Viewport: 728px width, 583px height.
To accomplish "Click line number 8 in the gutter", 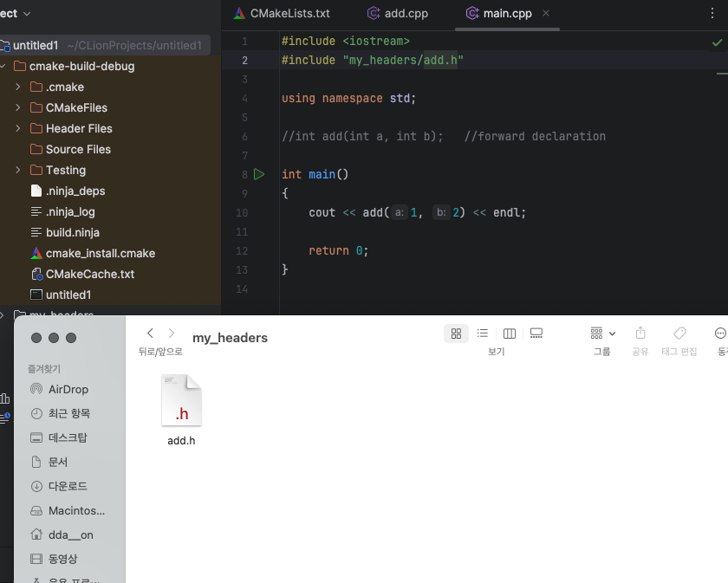I will 244,175.
